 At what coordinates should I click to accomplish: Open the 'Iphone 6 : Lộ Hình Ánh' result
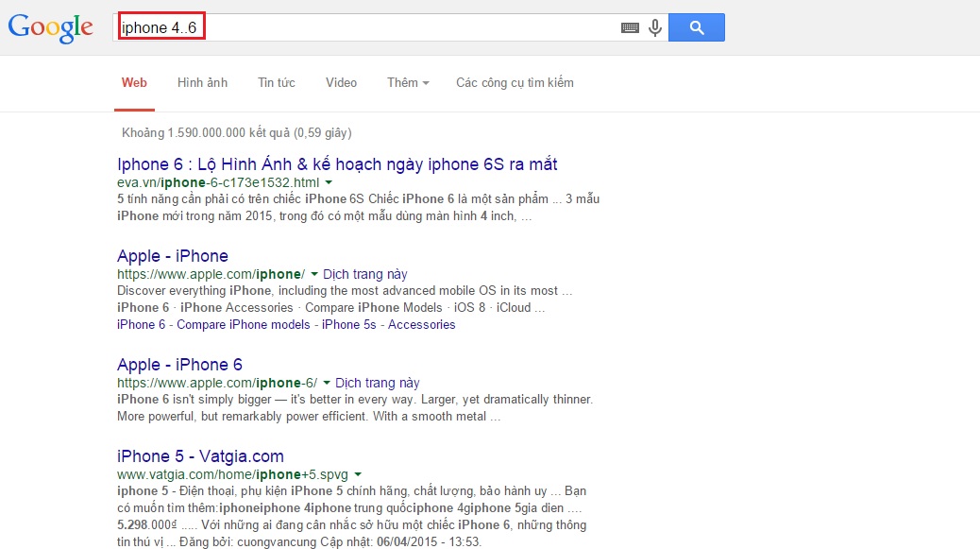click(x=336, y=163)
